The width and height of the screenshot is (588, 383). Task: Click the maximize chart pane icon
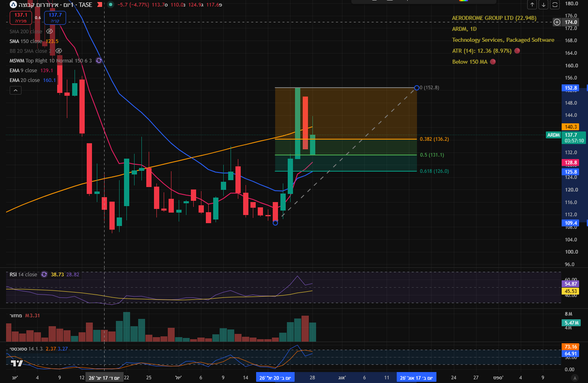coord(555,5)
